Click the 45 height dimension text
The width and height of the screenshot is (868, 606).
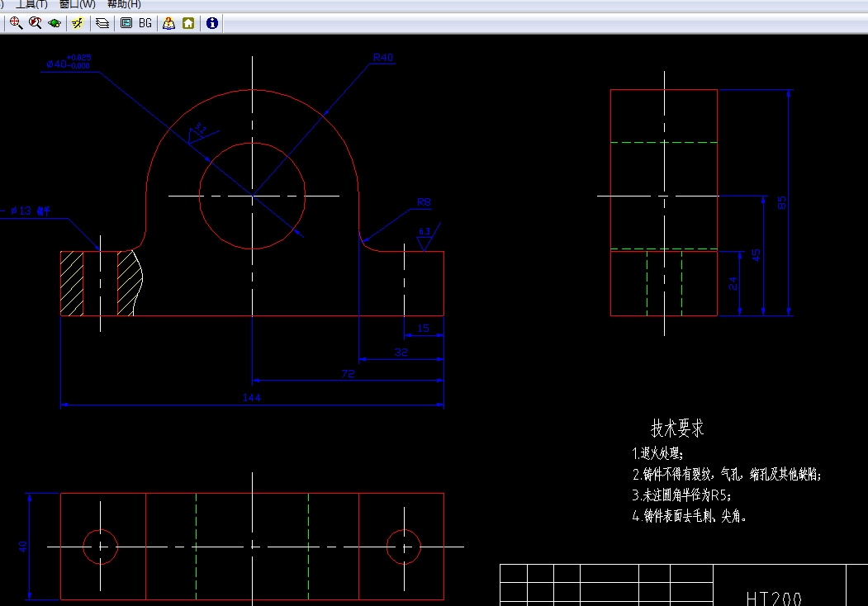[x=757, y=255]
